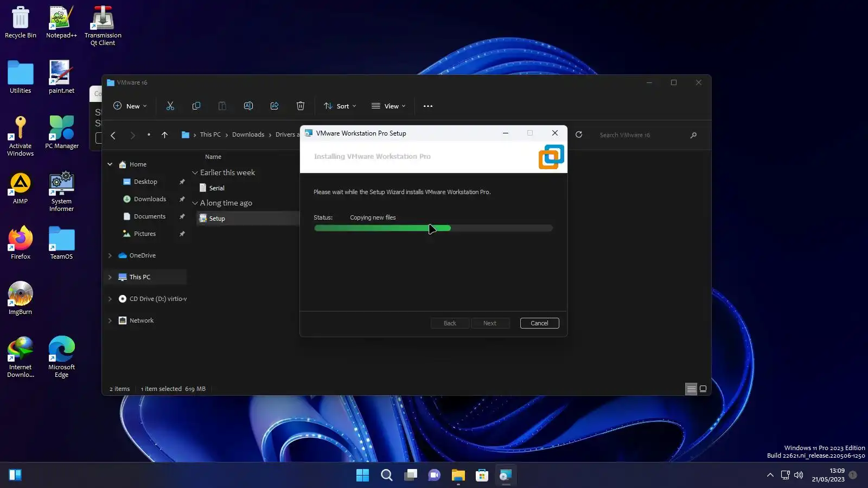Launch paint.net from the desktop
Screen dimensions: 868x488
(x=61, y=77)
